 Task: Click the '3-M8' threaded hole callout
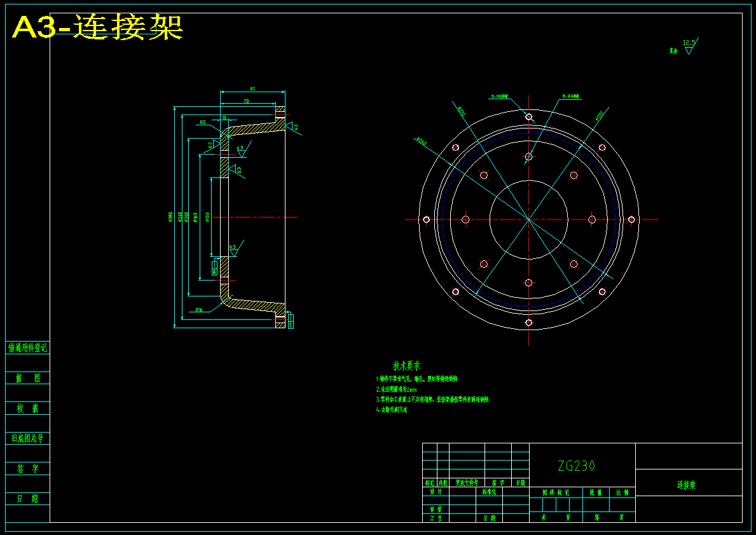tap(500, 97)
